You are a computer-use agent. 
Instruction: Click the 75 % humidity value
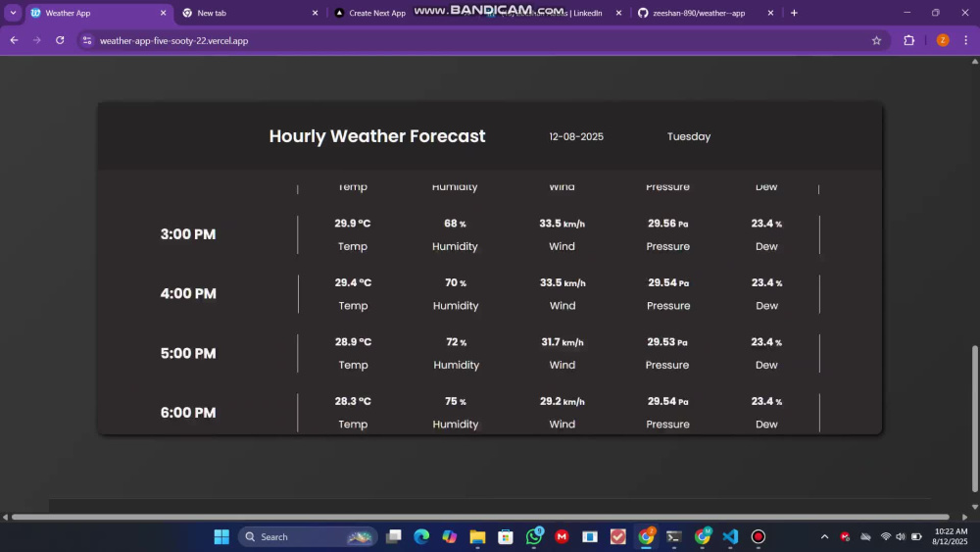(x=456, y=402)
